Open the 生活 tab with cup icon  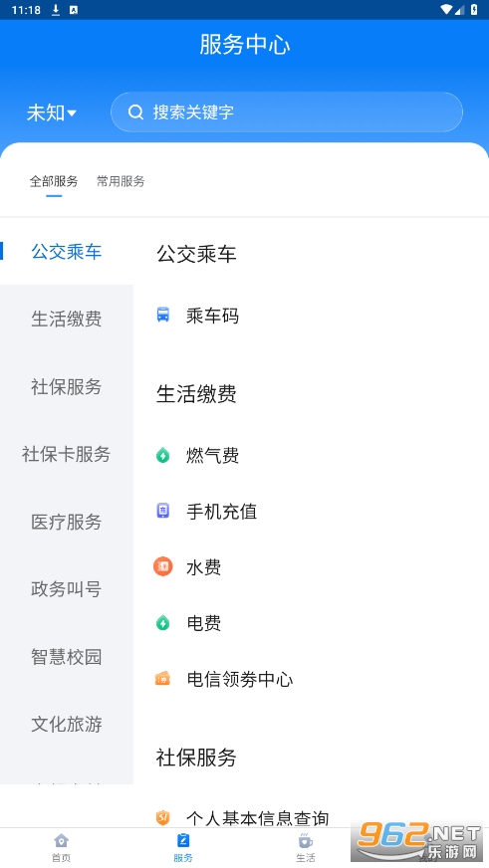[x=305, y=847]
